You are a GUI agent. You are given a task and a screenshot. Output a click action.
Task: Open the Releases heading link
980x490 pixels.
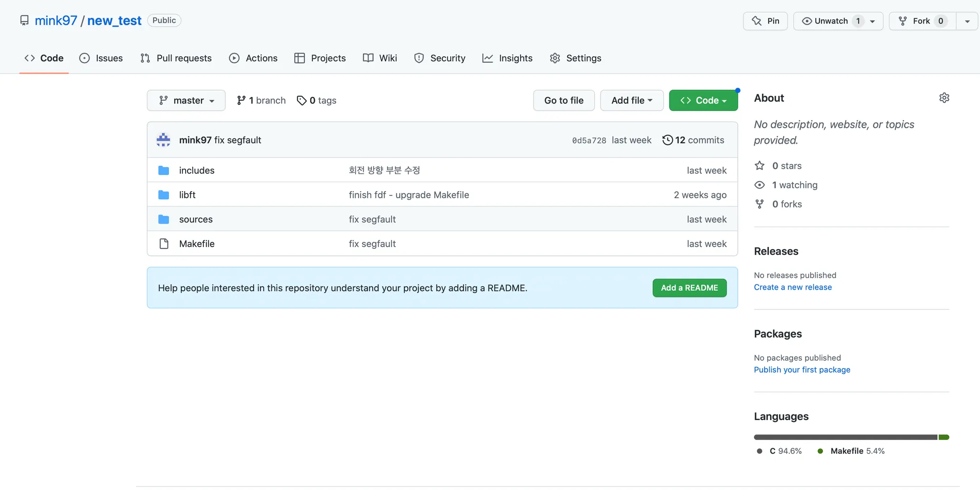776,251
